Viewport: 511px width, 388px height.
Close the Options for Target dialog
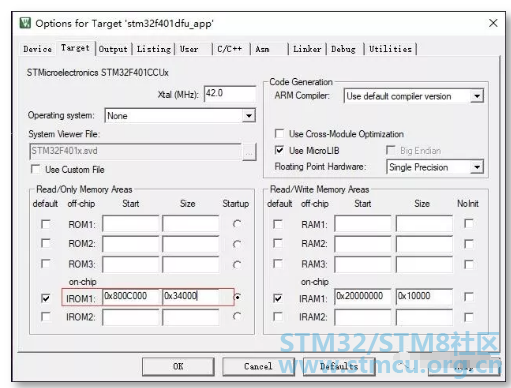(493, 23)
